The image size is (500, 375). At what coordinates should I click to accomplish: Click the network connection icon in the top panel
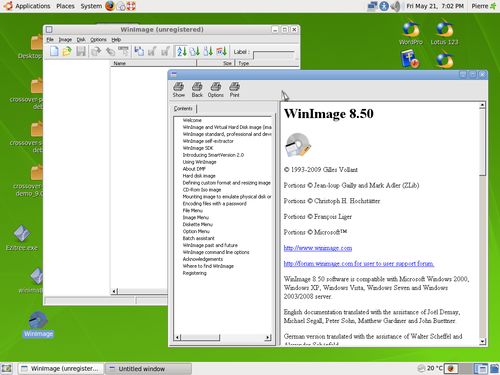pos(372,6)
